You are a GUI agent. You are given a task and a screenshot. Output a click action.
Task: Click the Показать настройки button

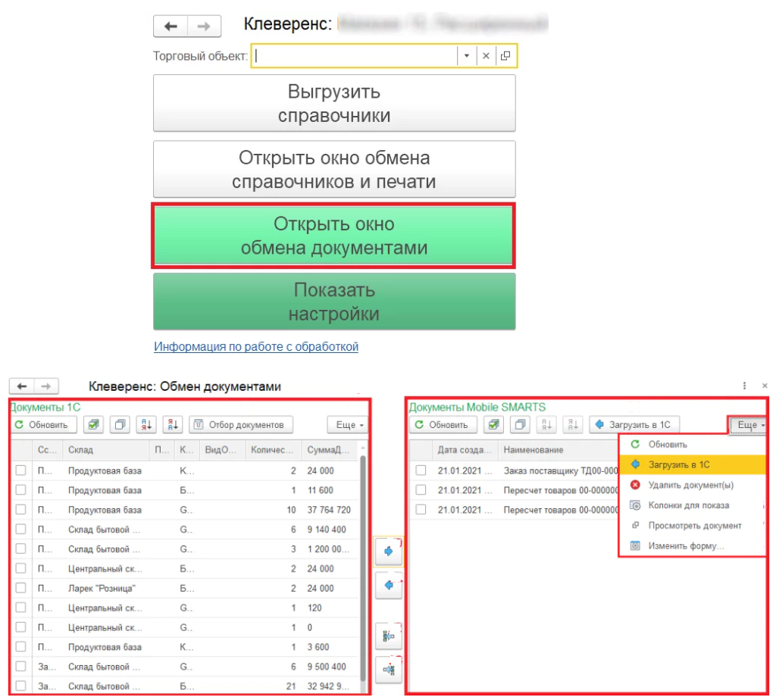(334, 302)
